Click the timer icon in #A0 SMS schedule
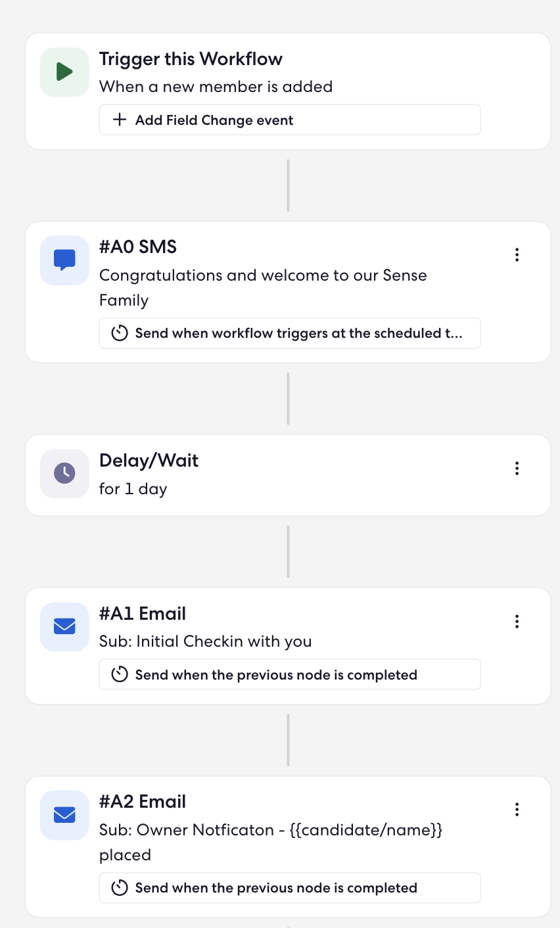 tap(119, 333)
